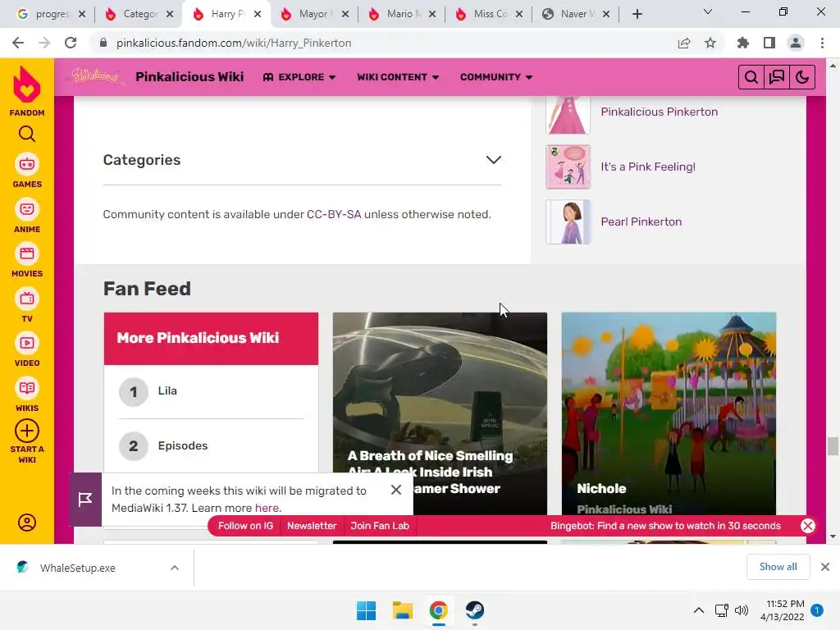Expand the Wiki Content dropdown
Viewport: 840px width, 630px height.
(398, 77)
